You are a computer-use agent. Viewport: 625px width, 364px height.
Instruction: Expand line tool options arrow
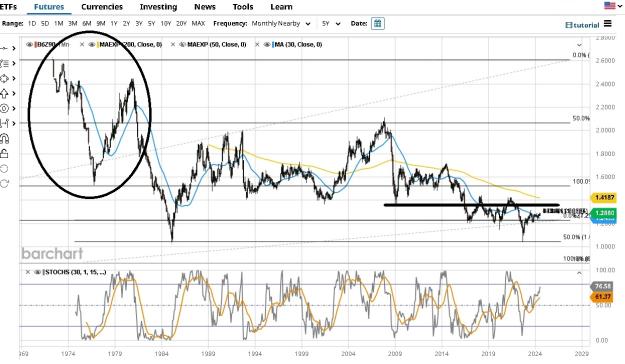(x=14, y=48)
